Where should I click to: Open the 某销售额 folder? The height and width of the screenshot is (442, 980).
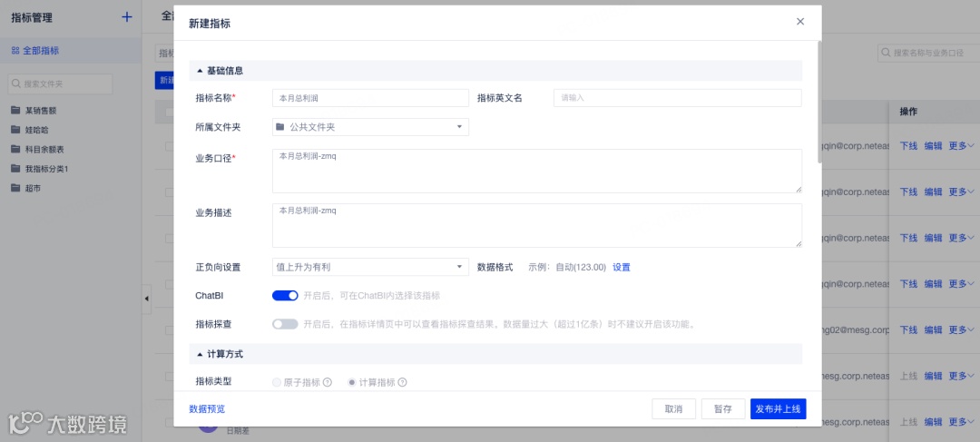click(x=41, y=111)
